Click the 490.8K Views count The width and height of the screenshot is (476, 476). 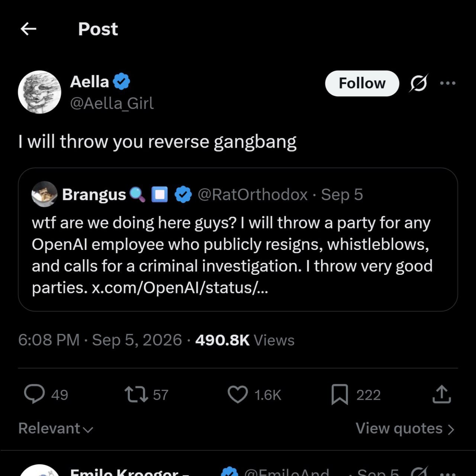[x=245, y=340]
